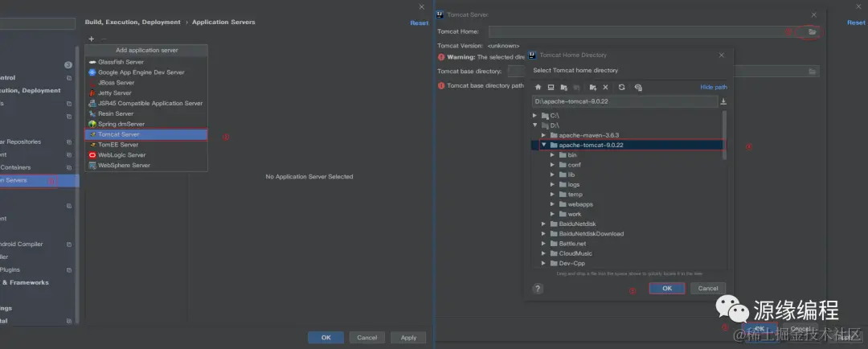868x349 pixels.
Task: Choose TomEE Server entry
Action: (146, 145)
